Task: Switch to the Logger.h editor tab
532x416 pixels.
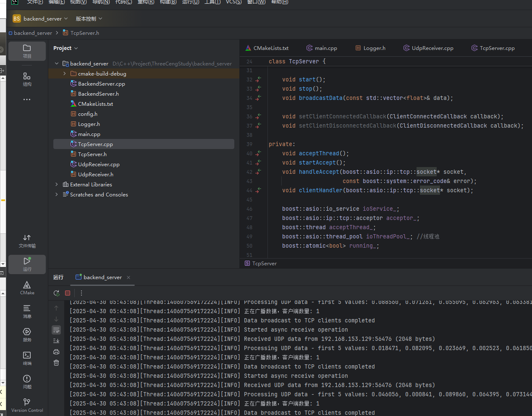Action: pyautogui.click(x=374, y=48)
